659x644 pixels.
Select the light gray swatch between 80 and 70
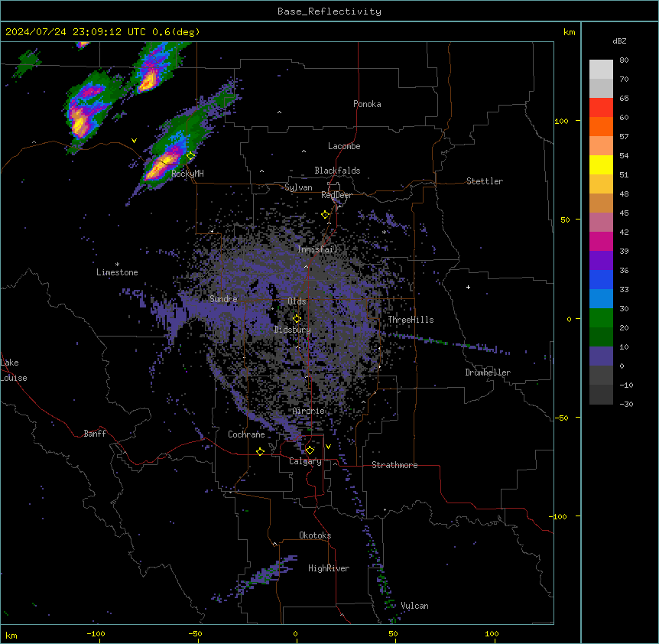point(601,70)
